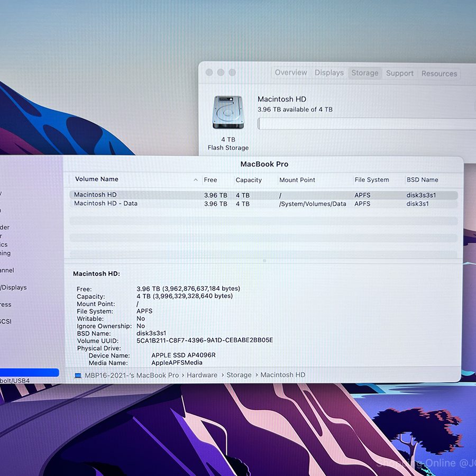Click the '4 TB Flash Storage' label
Image resolution: width=476 pixels, height=476 pixels.
point(228,143)
